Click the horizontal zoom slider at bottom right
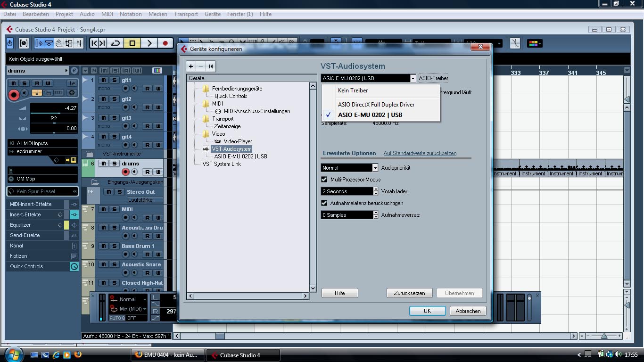The width and height of the screenshot is (644, 362). click(x=604, y=336)
